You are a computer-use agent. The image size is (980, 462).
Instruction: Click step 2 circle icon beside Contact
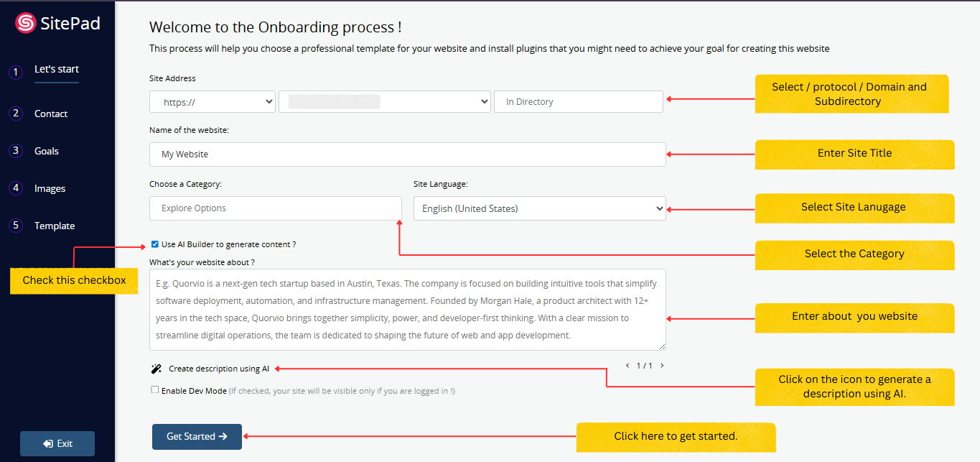[x=16, y=114]
